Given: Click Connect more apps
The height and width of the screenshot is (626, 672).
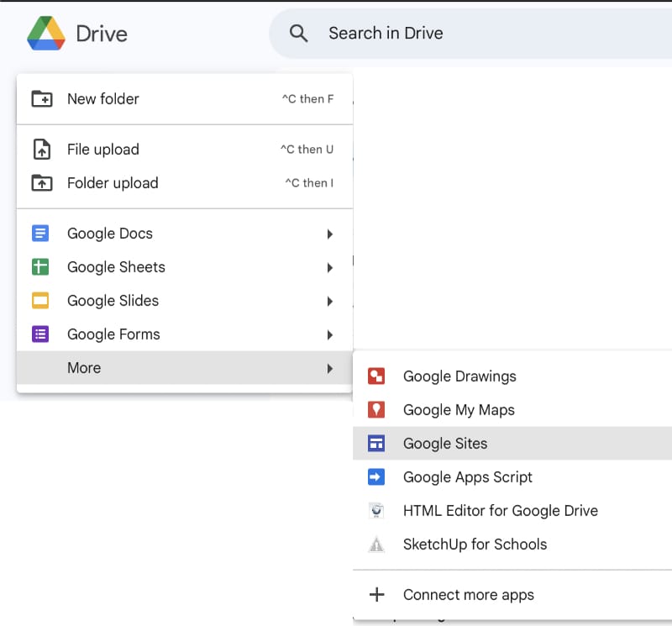Looking at the screenshot, I should (x=468, y=595).
